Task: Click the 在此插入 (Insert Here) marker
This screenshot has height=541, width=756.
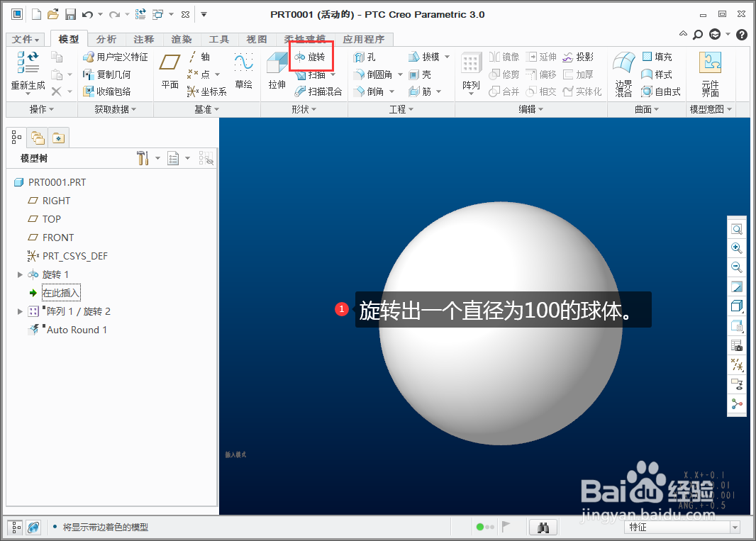Action: coord(60,293)
